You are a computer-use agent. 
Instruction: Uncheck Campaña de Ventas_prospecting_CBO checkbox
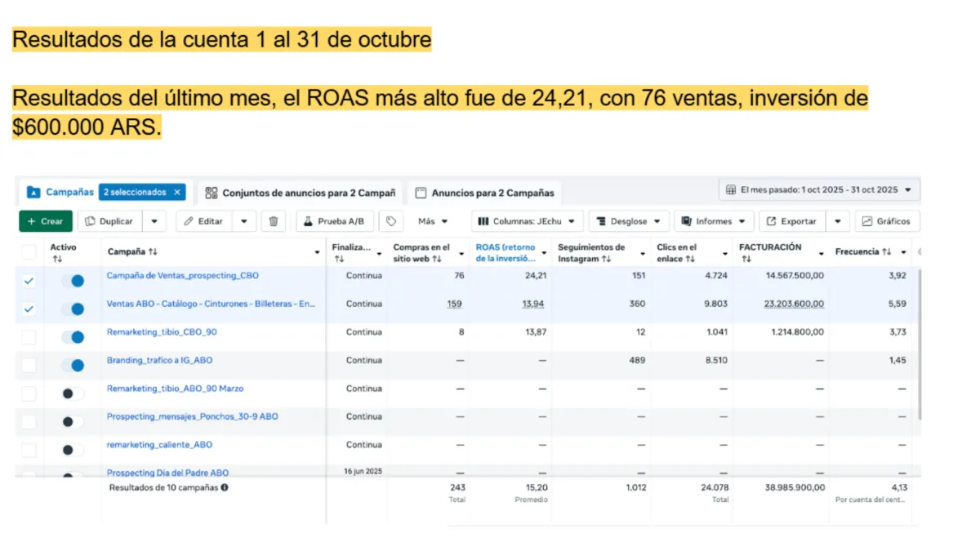[x=29, y=281]
